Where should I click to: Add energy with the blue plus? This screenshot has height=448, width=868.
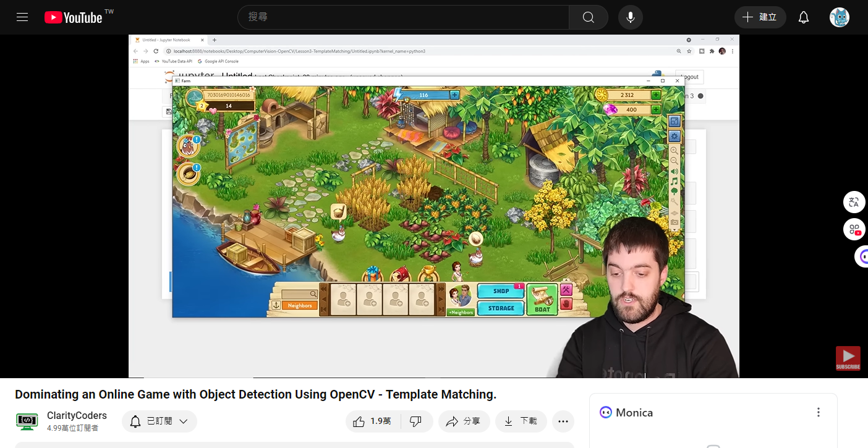click(x=454, y=95)
